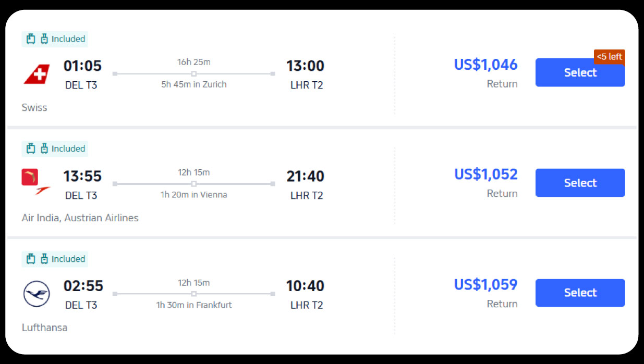Click the '<5 left' availability badge
644x364 pixels.
tap(610, 57)
